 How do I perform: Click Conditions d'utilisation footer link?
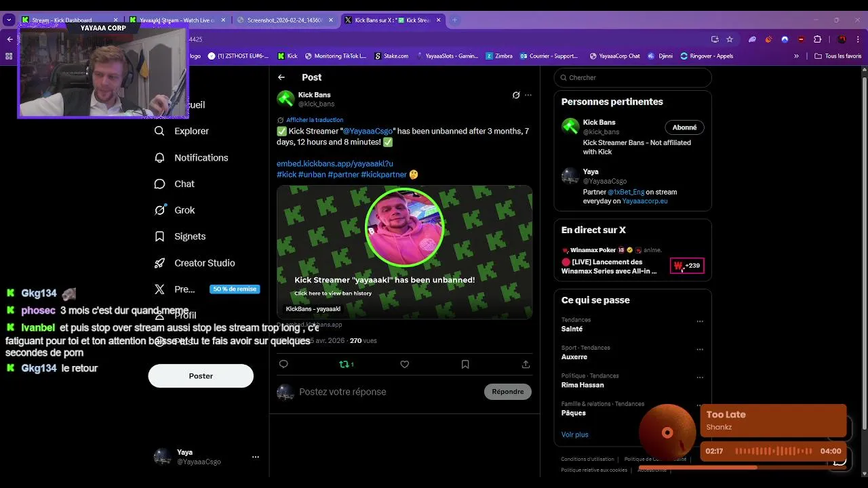(587, 460)
